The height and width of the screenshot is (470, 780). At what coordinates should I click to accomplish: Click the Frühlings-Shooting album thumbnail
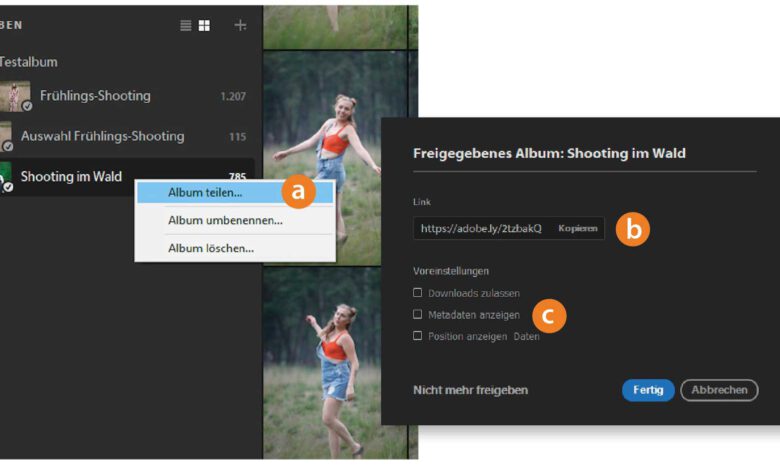(15, 96)
